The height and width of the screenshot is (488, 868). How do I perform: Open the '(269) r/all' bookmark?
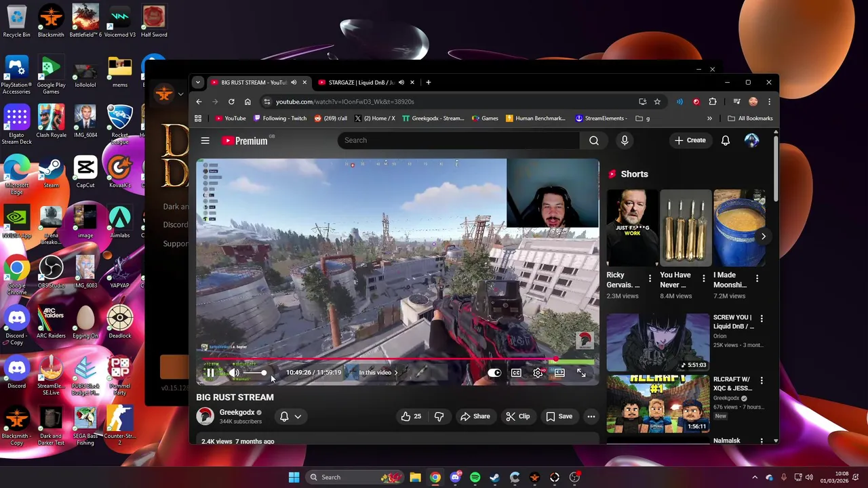[331, 119]
